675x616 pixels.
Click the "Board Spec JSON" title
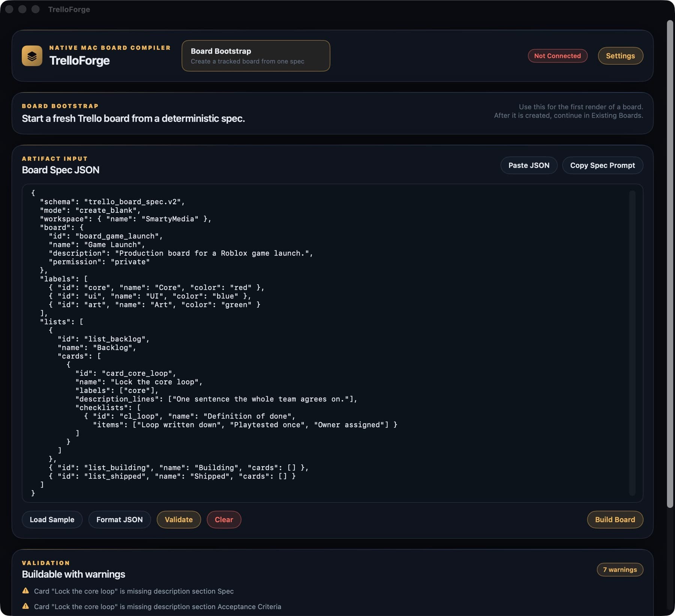(61, 170)
